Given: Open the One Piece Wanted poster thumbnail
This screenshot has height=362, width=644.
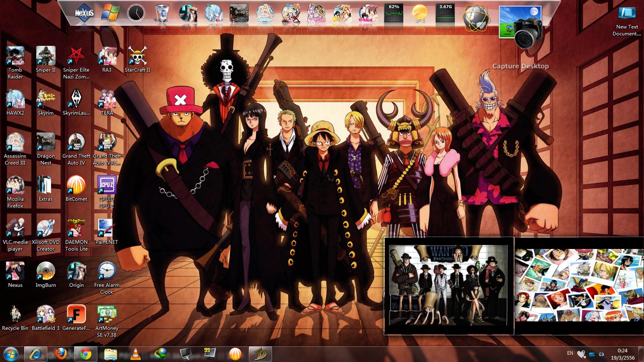Looking at the screenshot, I should pyautogui.click(x=449, y=286).
